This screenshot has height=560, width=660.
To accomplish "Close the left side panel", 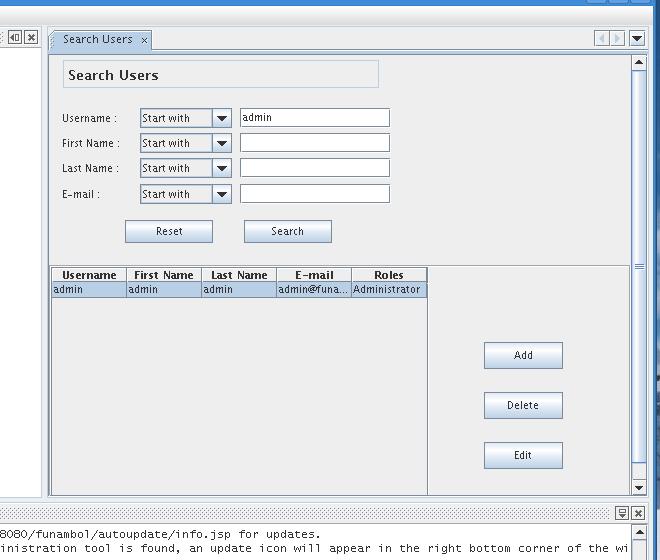I will tap(31, 38).
